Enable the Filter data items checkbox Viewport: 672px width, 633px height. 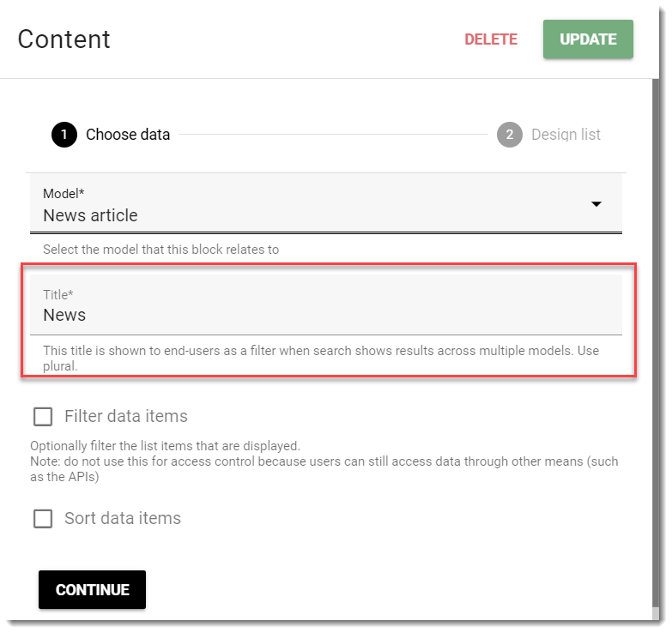click(x=43, y=417)
